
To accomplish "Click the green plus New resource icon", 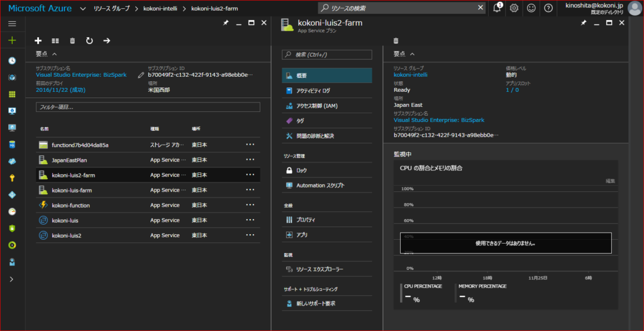I will [x=12, y=41].
